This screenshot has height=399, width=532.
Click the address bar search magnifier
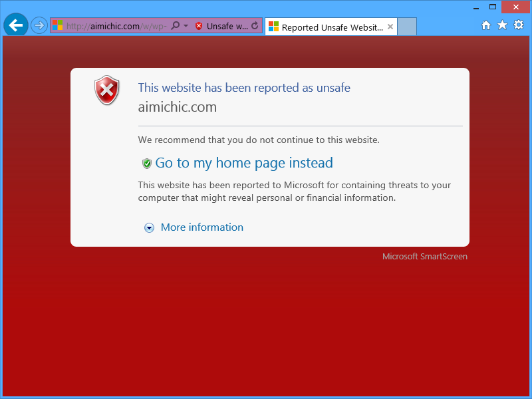[176, 25]
